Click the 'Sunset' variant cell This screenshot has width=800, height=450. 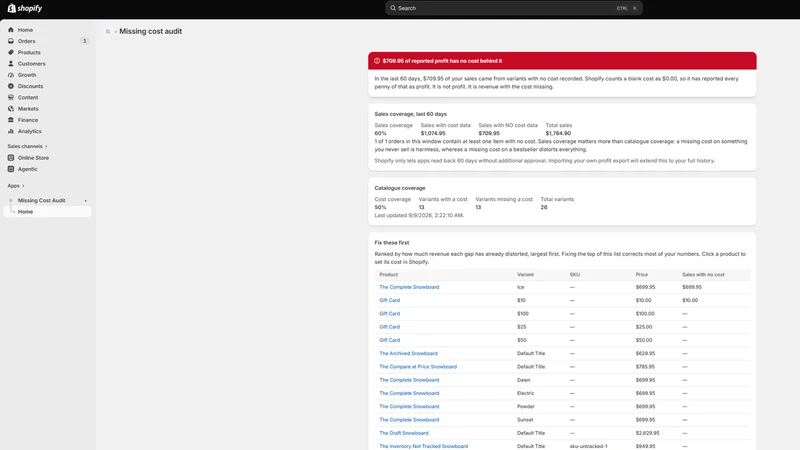[x=525, y=420]
